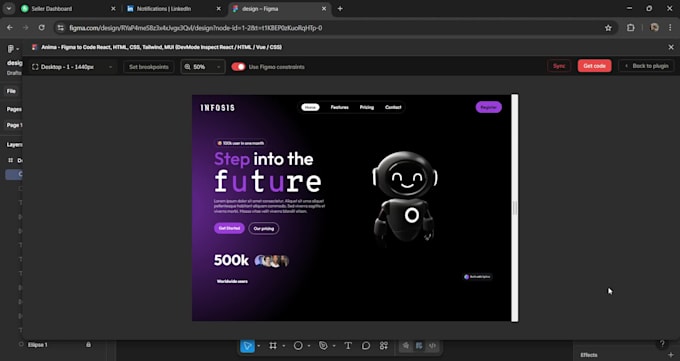Click Set breakpoints button
The height and width of the screenshot is (361, 680).
pos(149,67)
